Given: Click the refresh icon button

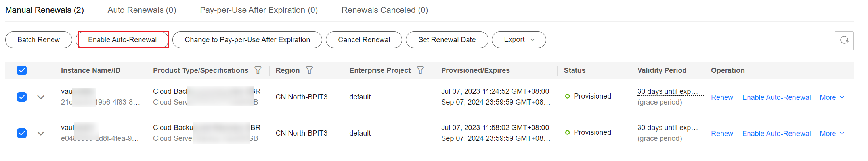Looking at the screenshot, I should point(844,41).
